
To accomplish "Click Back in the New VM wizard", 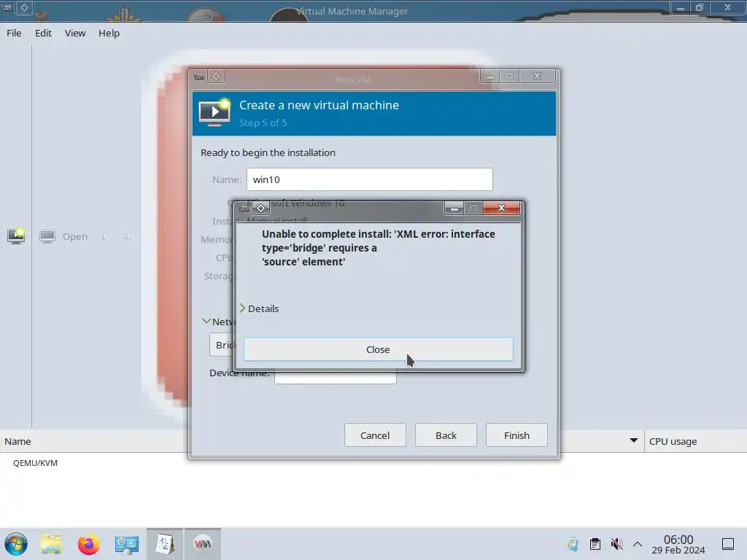I will pos(446,435).
